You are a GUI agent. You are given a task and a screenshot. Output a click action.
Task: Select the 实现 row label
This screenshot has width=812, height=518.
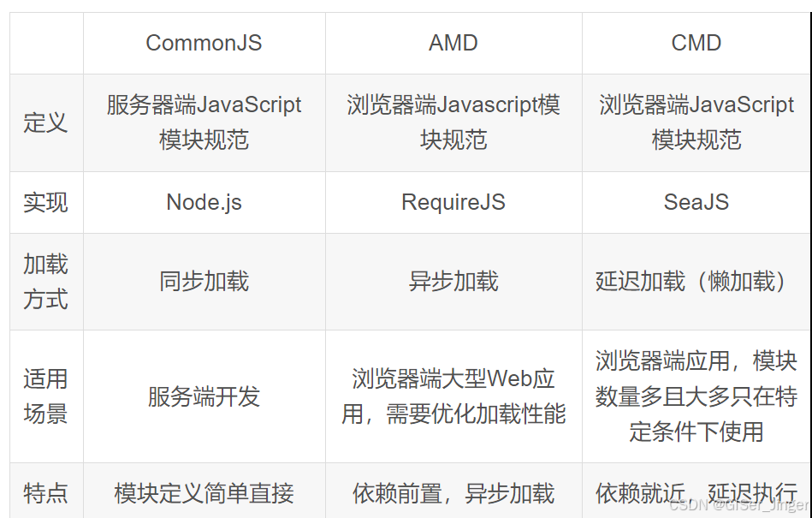45,202
